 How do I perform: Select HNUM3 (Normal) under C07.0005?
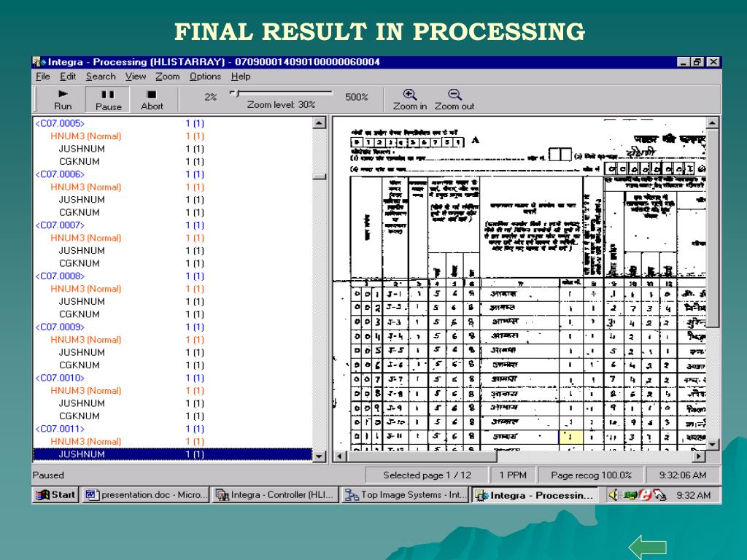pyautogui.click(x=86, y=136)
